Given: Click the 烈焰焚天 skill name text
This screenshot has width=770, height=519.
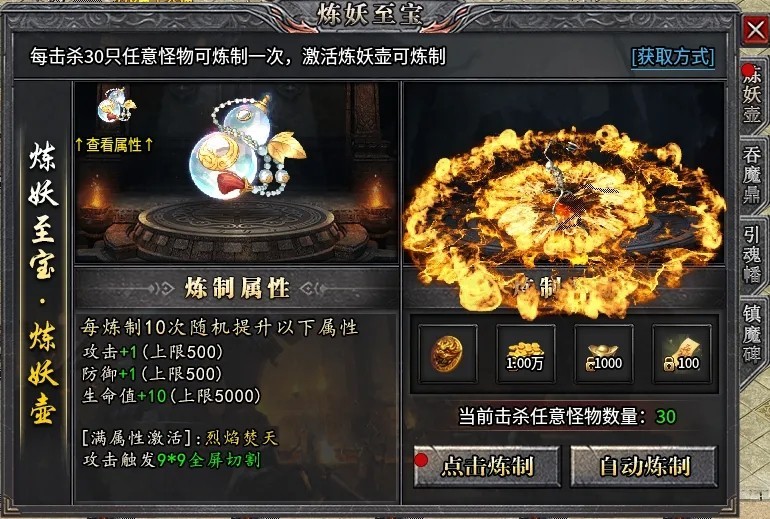Looking at the screenshot, I should click(242, 437).
